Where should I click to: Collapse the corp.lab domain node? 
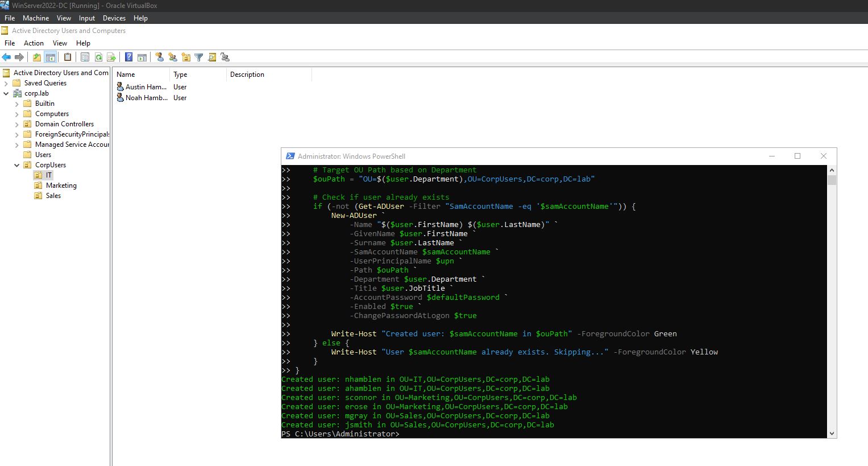click(x=6, y=93)
